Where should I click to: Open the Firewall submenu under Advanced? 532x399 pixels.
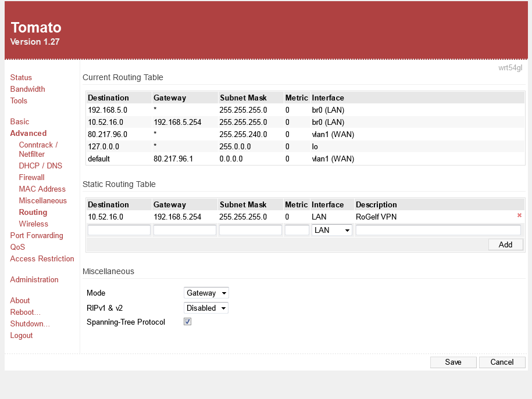point(31,178)
